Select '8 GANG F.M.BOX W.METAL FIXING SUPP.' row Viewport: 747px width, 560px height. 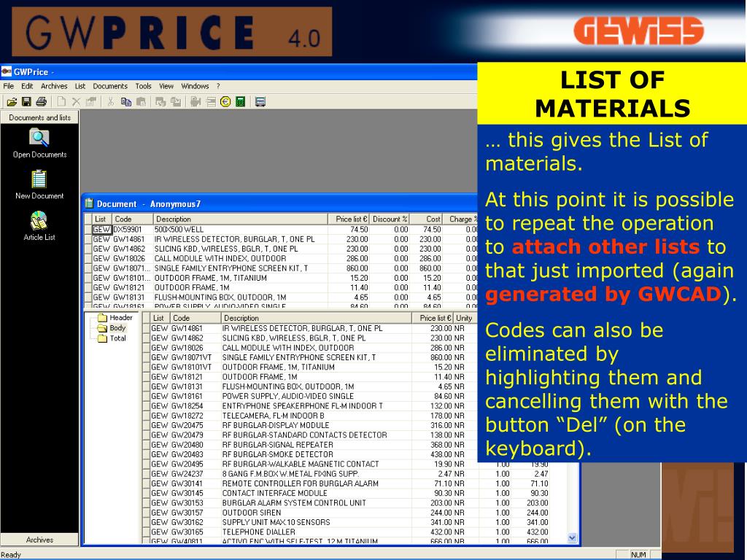click(x=350, y=474)
